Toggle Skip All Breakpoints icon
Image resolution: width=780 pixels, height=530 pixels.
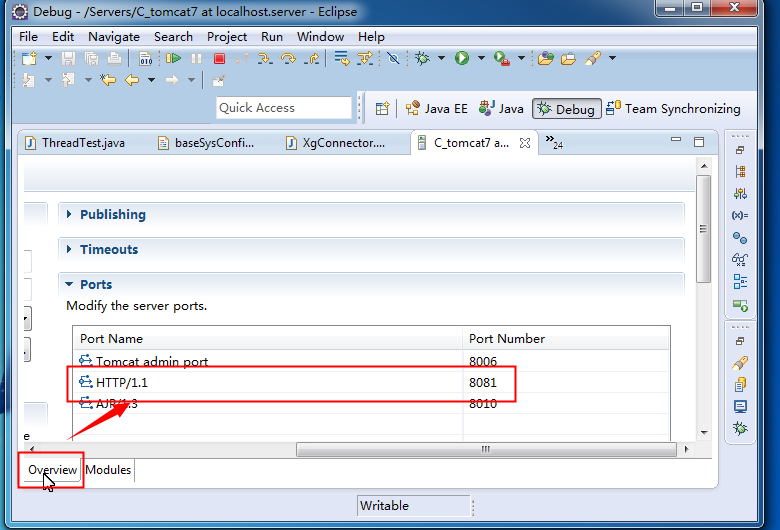click(393, 59)
